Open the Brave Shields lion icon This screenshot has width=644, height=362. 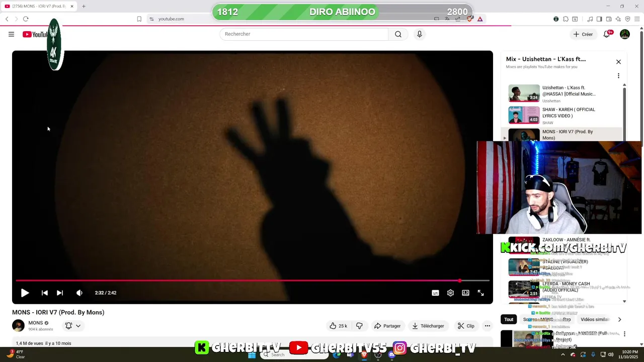tap(469, 19)
